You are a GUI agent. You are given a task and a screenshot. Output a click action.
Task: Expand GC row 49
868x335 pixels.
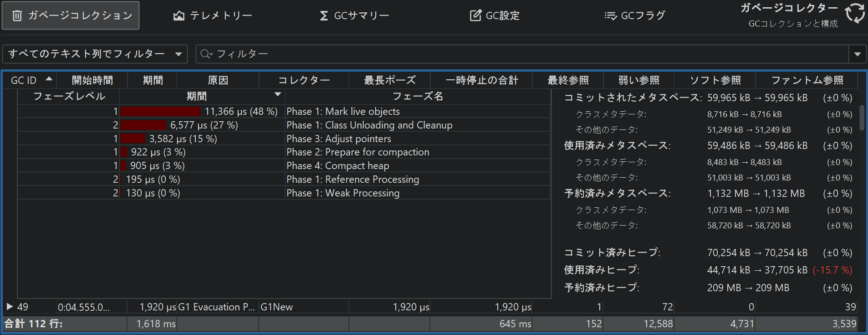click(x=10, y=307)
